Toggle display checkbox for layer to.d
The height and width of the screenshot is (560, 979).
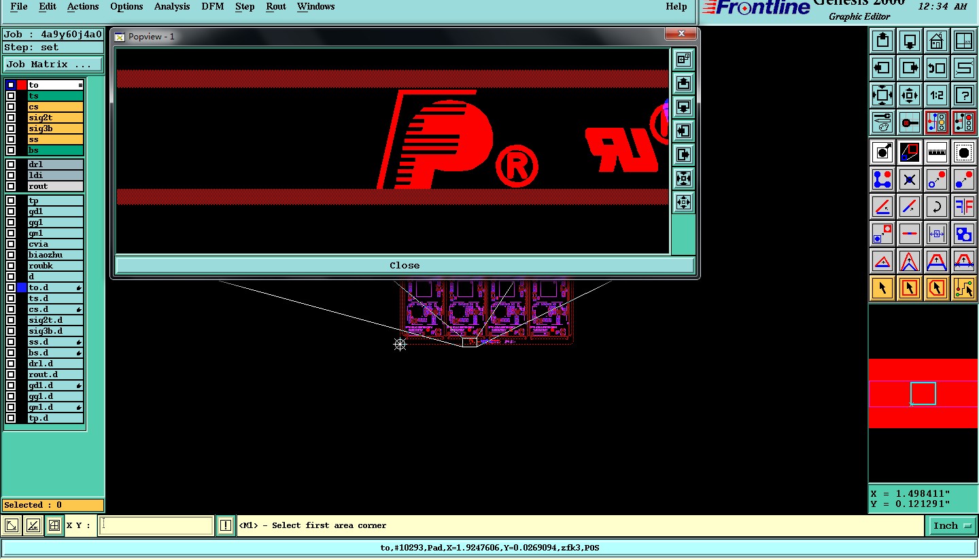pyautogui.click(x=11, y=287)
